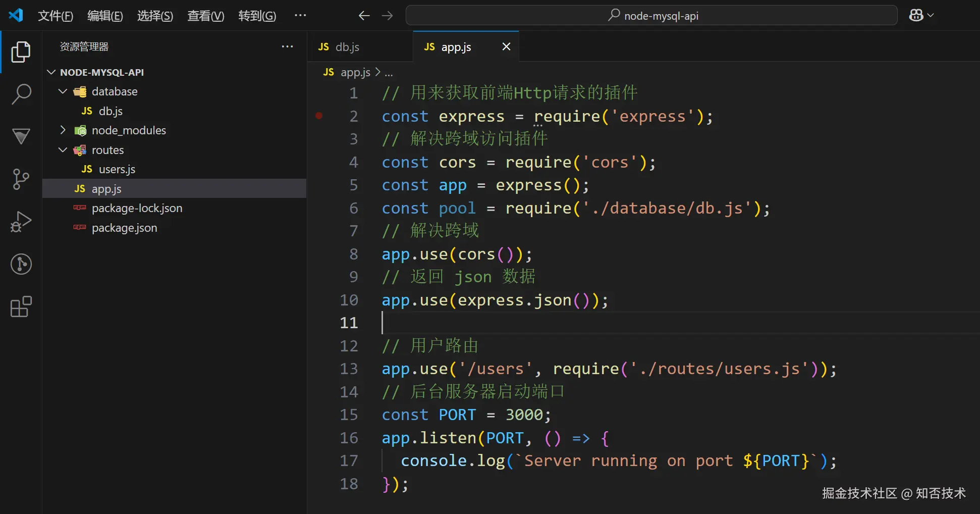The width and height of the screenshot is (980, 514).
Task: Toggle the breakpoint on line 2
Action: click(x=319, y=116)
